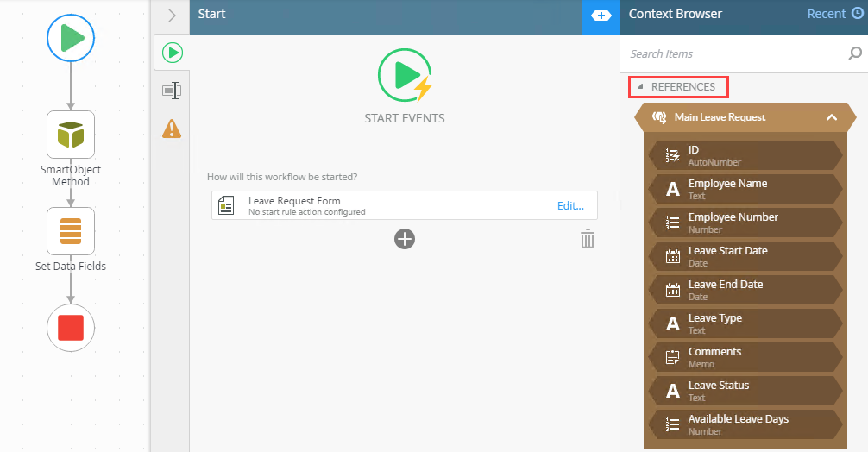Screen dimensions: 868x452
Task: Click the Comments memo type icon
Action: point(673,357)
